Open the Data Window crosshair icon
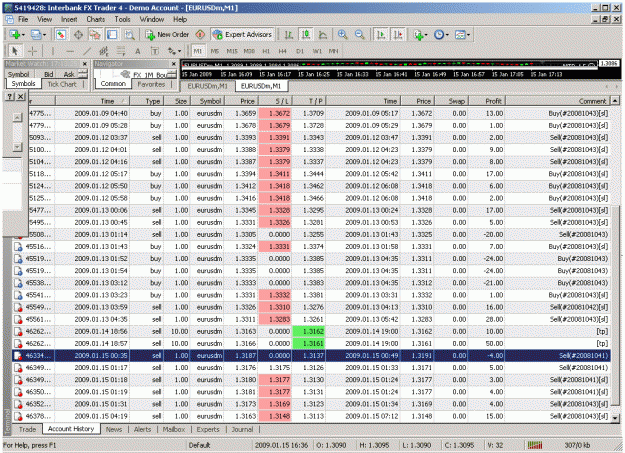This screenshot has height=453, width=625. coord(79,35)
